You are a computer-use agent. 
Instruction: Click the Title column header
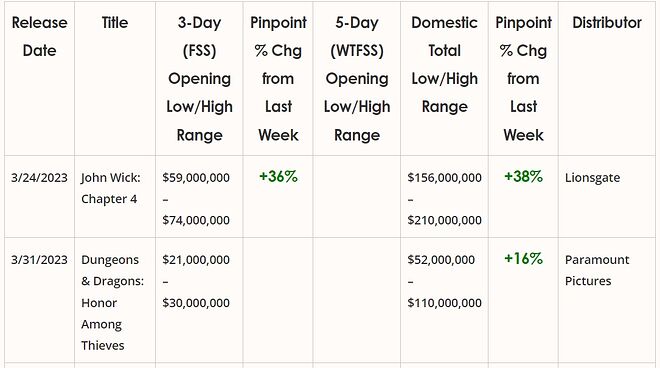[x=115, y=23]
